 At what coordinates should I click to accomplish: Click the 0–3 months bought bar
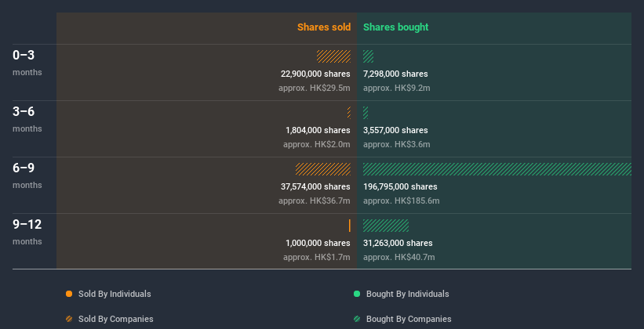[368, 56]
